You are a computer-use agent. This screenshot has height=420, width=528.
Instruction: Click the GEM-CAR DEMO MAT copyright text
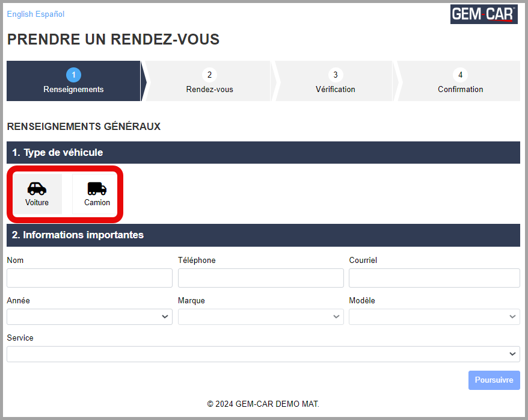click(263, 404)
